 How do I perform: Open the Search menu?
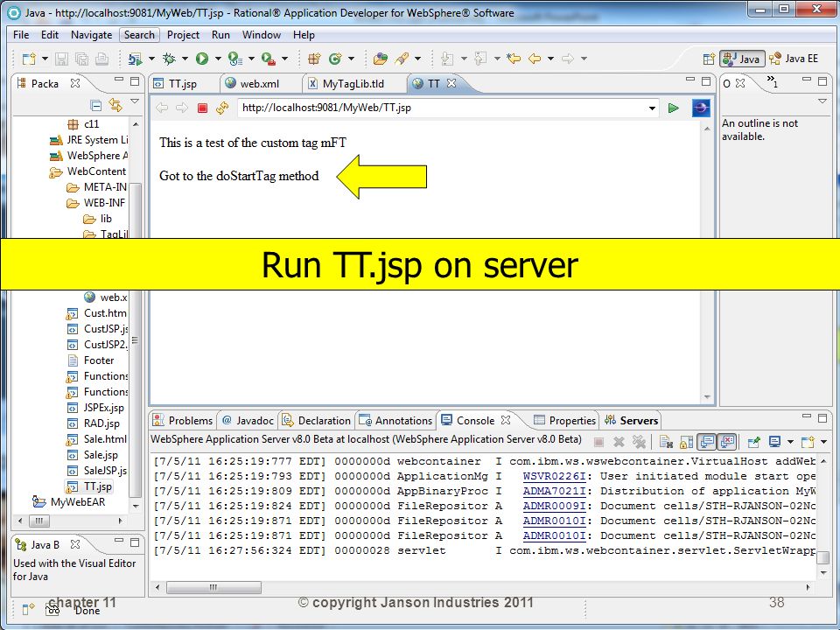(x=139, y=35)
